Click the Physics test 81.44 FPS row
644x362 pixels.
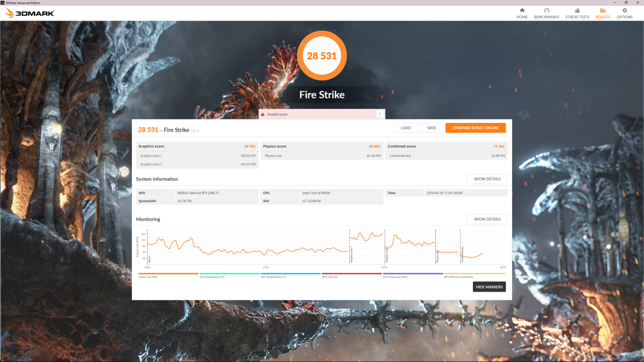click(322, 156)
